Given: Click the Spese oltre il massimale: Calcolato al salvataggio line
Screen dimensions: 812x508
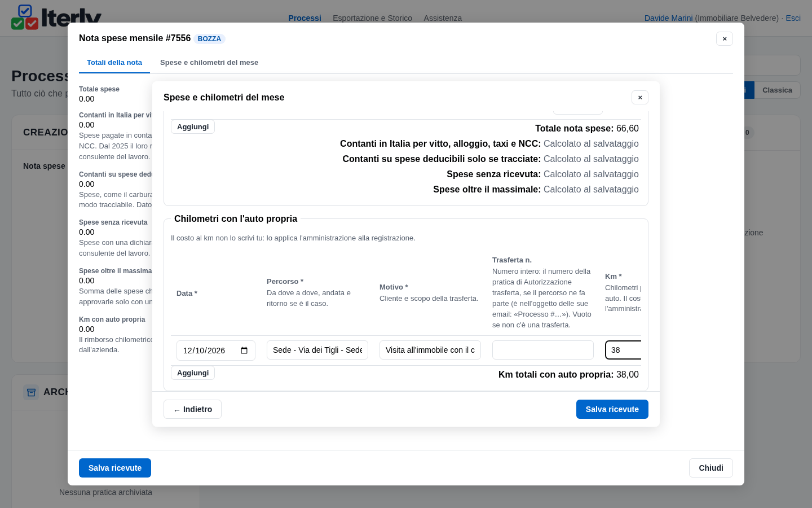Looking at the screenshot, I should pyautogui.click(x=536, y=190).
